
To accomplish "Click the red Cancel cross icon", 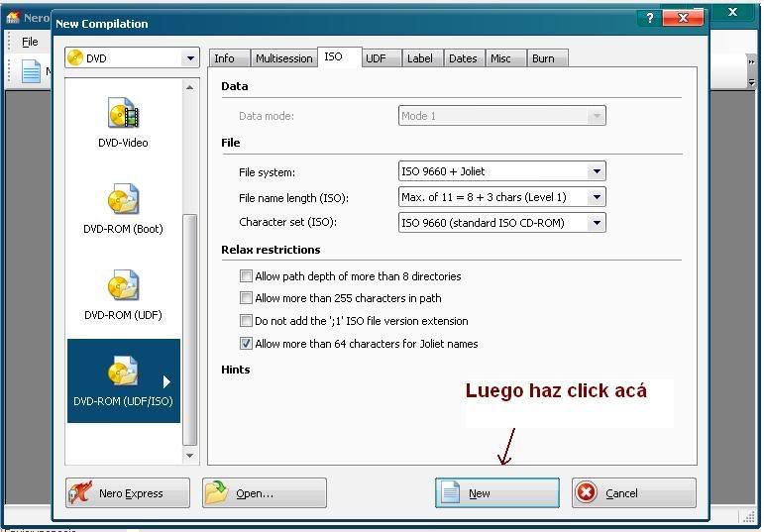I will (x=587, y=492).
